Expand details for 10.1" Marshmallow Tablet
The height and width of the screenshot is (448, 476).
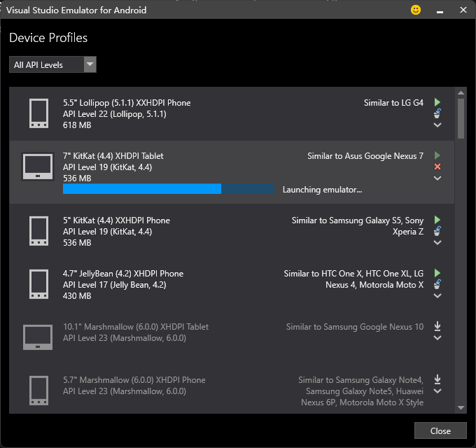(x=437, y=338)
